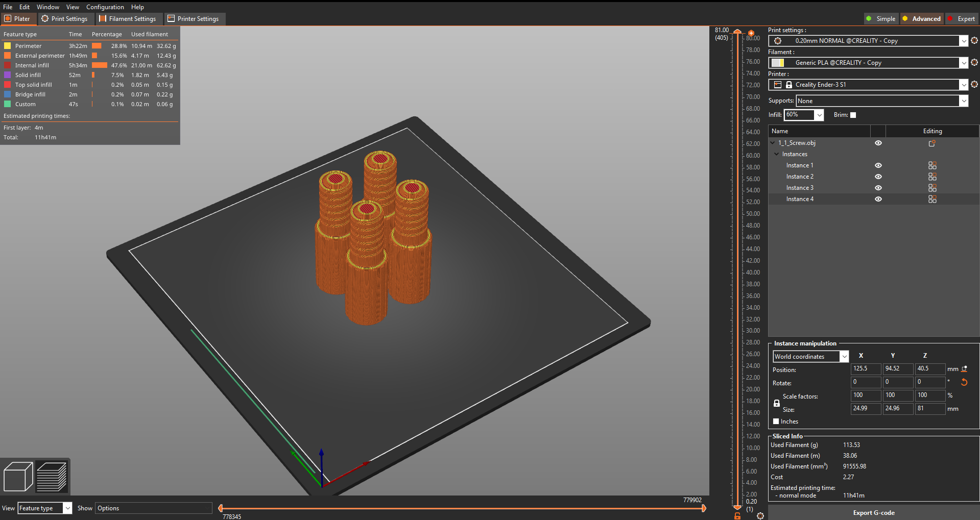The width and height of the screenshot is (980, 520).
Task: Switch to 3D editor view cube icon
Action: 18,477
